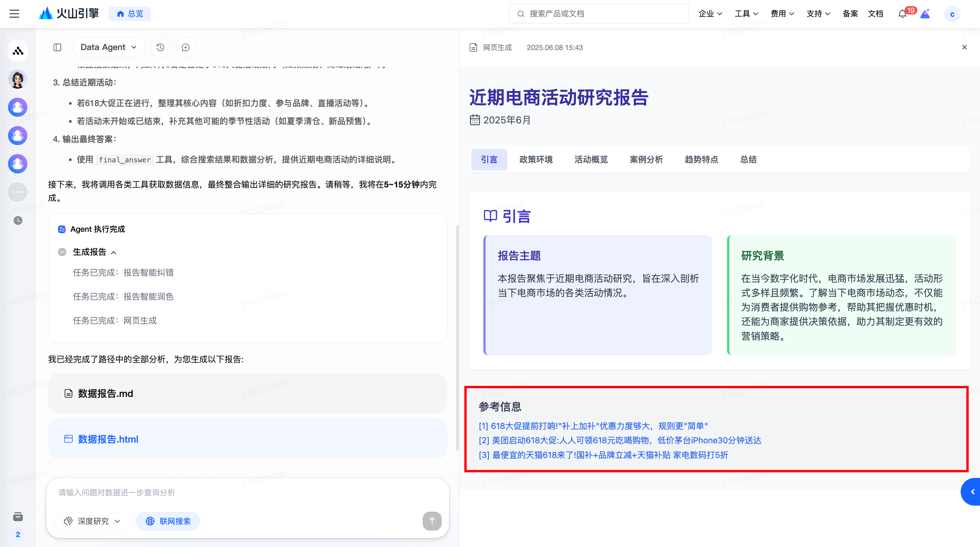The height and width of the screenshot is (547, 980).
Task: Expand the 支持 menu
Action: click(818, 14)
